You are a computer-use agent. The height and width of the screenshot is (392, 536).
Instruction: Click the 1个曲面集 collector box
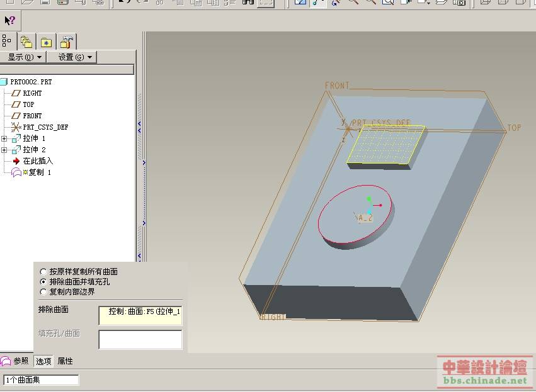41,379
